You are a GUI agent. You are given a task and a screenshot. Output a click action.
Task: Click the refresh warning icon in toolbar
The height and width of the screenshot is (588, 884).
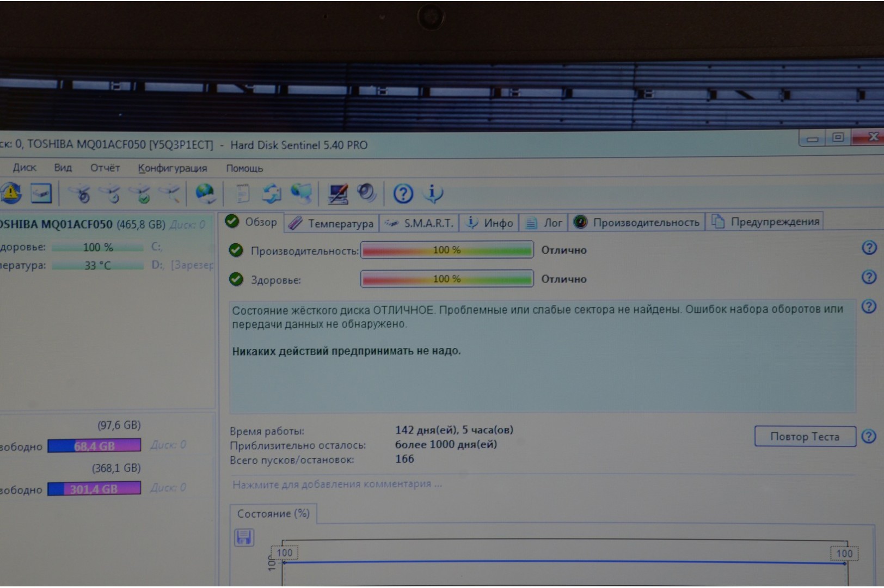(11, 193)
